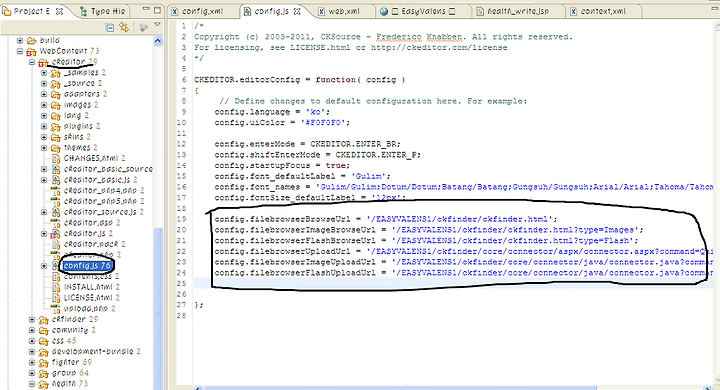The width and height of the screenshot is (720, 390).
Task: Click line 12 config.enterMode code
Action: [307, 144]
